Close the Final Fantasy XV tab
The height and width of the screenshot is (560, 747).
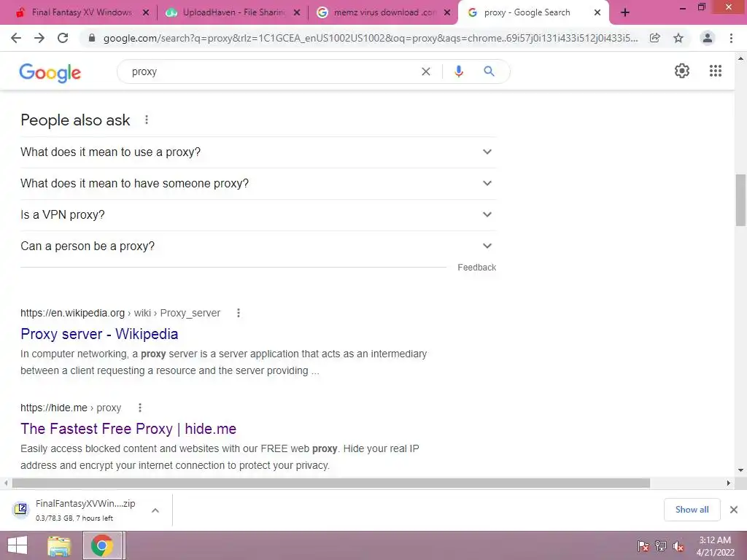[x=146, y=13]
